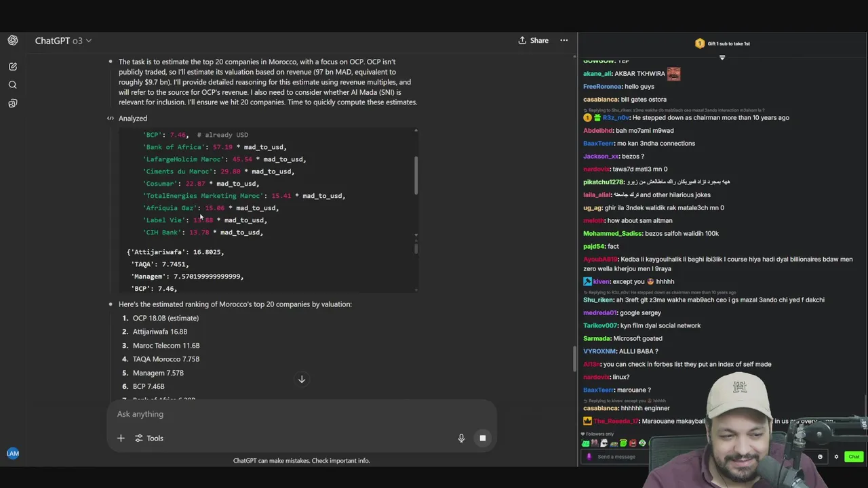
Task: Click the 'Ciments du Maroc' code line
Action: [x=218, y=171]
